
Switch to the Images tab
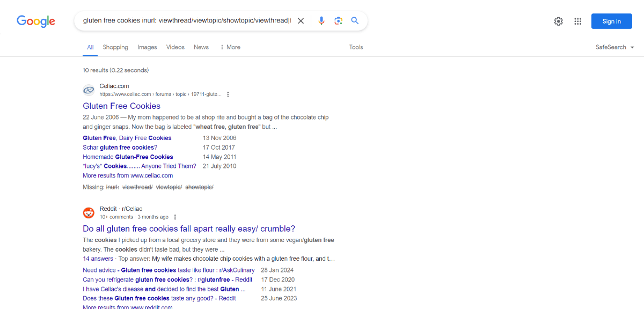tap(147, 47)
